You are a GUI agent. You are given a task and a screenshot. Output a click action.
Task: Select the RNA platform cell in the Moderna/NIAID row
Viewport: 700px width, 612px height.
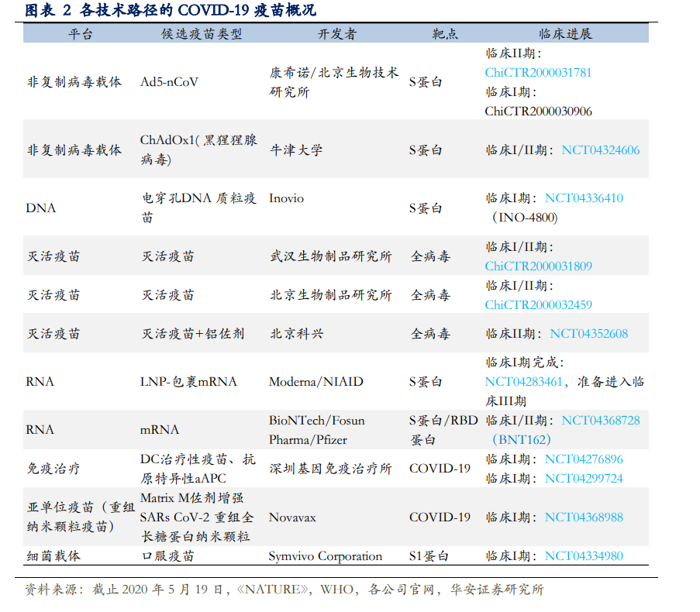click(x=40, y=382)
